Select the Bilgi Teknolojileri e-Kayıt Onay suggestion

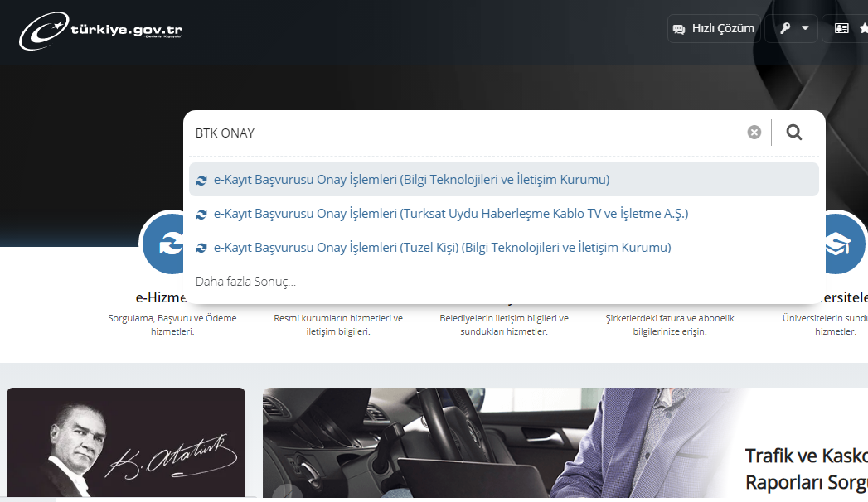tap(411, 180)
